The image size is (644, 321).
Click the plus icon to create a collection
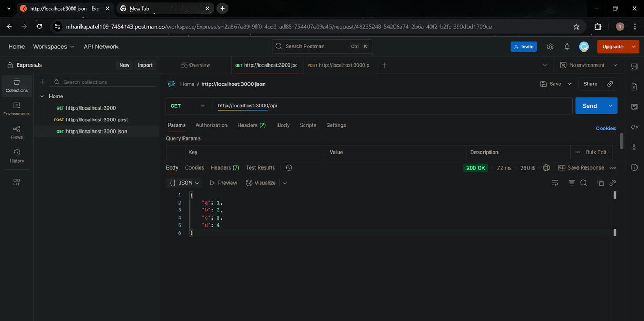tap(42, 82)
